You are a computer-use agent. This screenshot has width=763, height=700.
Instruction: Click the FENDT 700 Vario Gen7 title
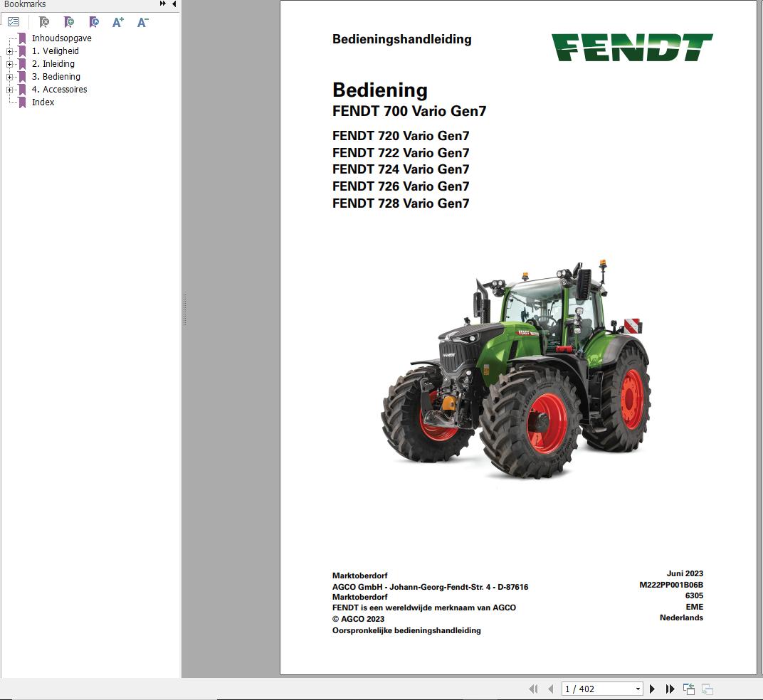(409, 111)
